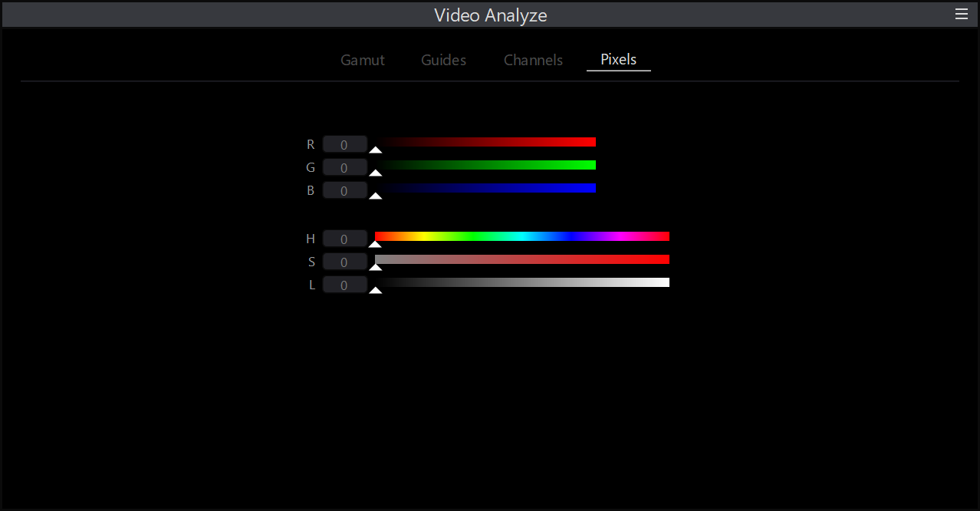Click the R value input field
Screen dimensions: 980x511
click(344, 144)
